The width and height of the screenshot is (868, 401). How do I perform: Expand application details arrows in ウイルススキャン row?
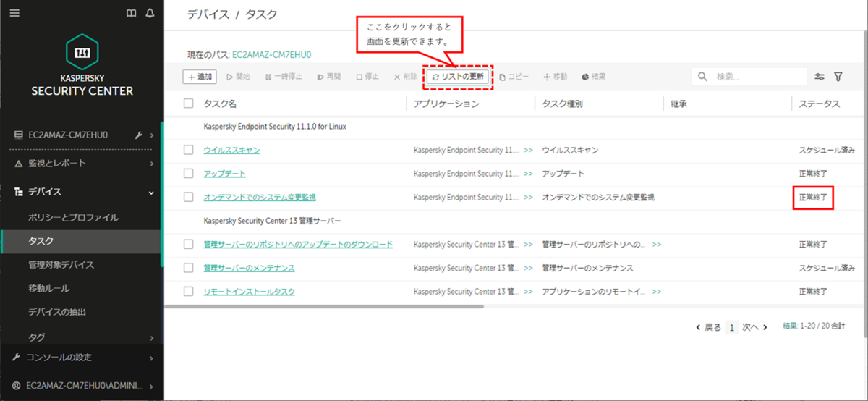tap(528, 151)
